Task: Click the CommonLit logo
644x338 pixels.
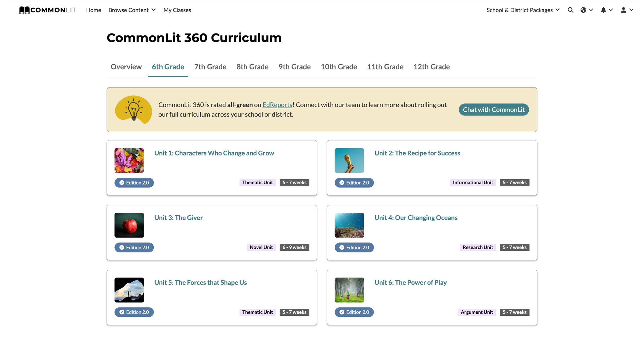Action: coord(48,10)
